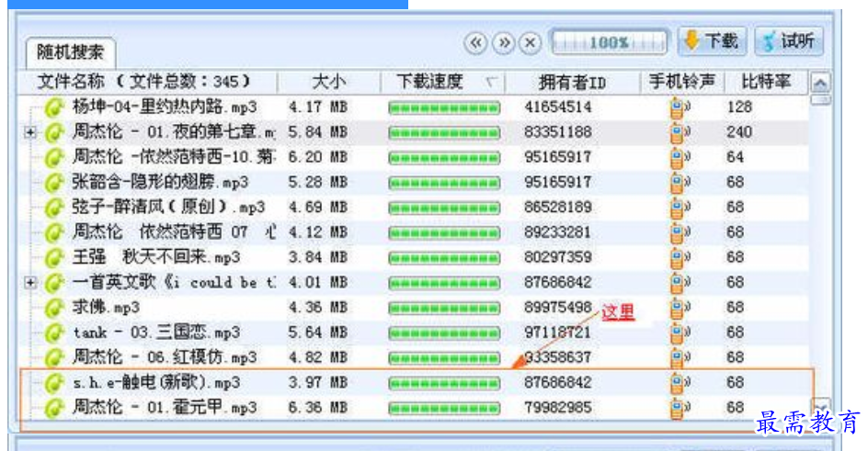Select the 随机搜索 tab
The width and height of the screenshot is (868, 451).
tap(70, 52)
